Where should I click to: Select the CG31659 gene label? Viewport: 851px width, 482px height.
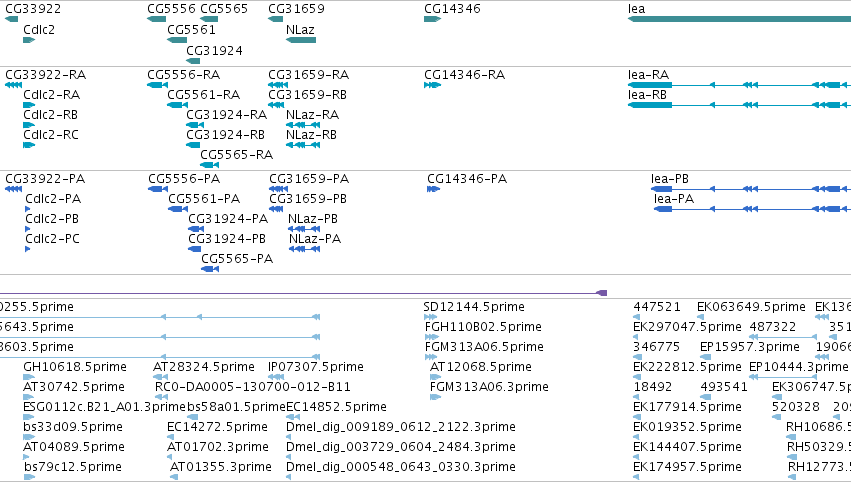296,9
